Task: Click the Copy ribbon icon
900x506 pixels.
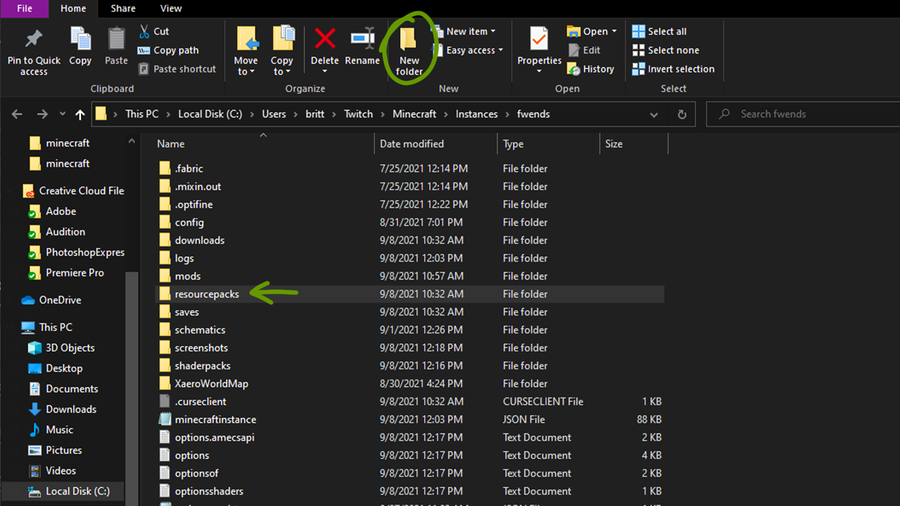Action: 80,38
